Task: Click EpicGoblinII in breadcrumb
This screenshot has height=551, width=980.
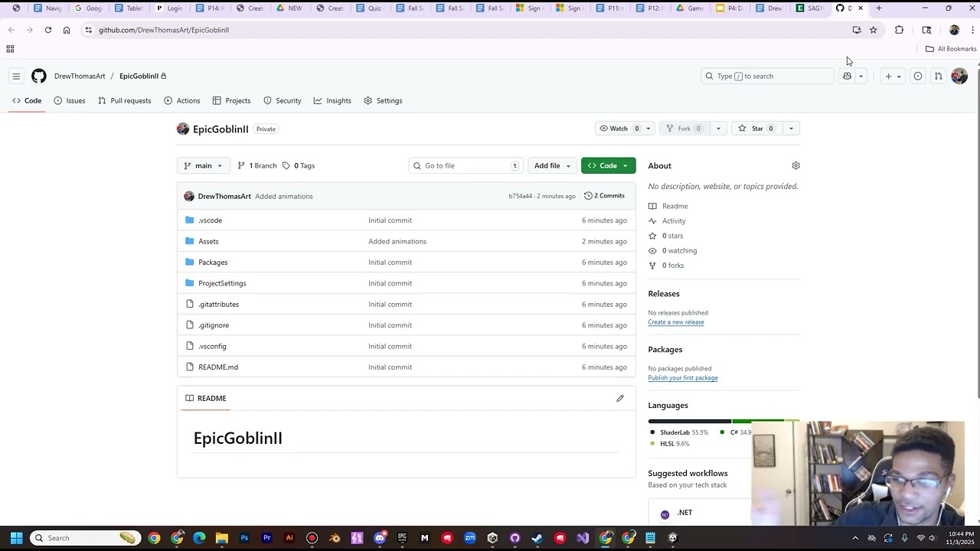Action: click(139, 76)
